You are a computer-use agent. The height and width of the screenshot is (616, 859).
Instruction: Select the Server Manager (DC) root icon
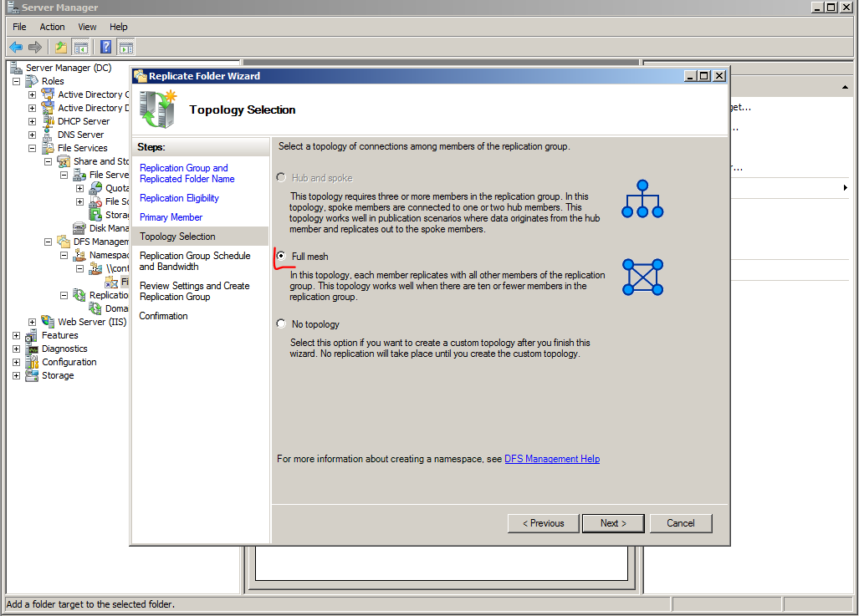[16, 68]
